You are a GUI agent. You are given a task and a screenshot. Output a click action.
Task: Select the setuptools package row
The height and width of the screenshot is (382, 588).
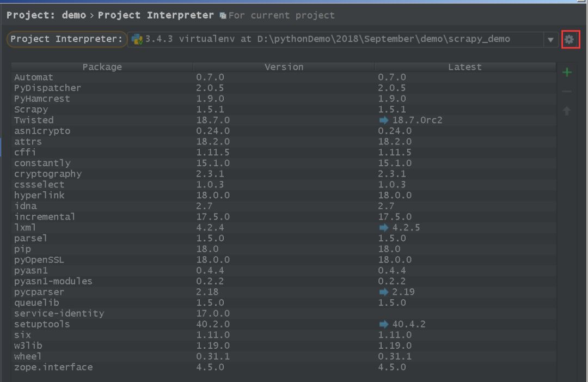coord(284,325)
